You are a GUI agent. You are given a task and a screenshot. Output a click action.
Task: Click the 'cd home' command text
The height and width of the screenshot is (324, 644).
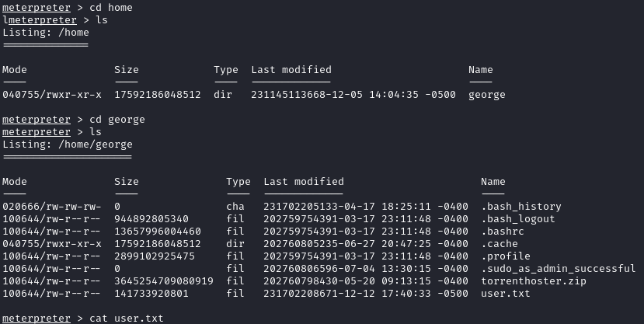111,8
